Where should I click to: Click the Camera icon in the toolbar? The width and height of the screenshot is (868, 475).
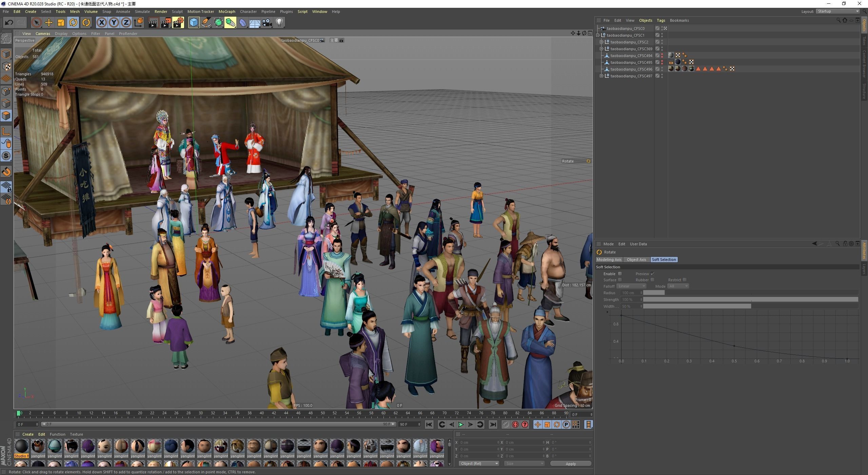(x=267, y=22)
